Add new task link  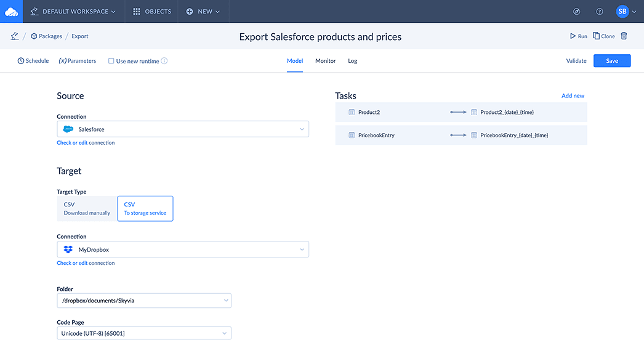pos(573,96)
